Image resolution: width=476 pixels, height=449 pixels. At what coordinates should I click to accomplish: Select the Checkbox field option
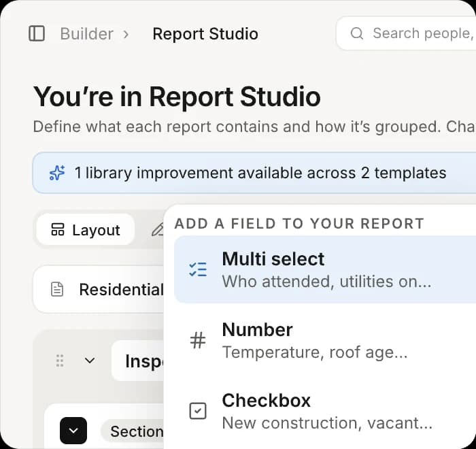coord(325,411)
